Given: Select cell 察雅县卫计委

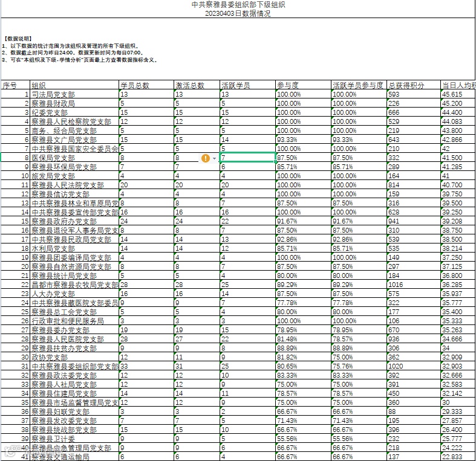Looking at the screenshot, I should click(x=74, y=439).
